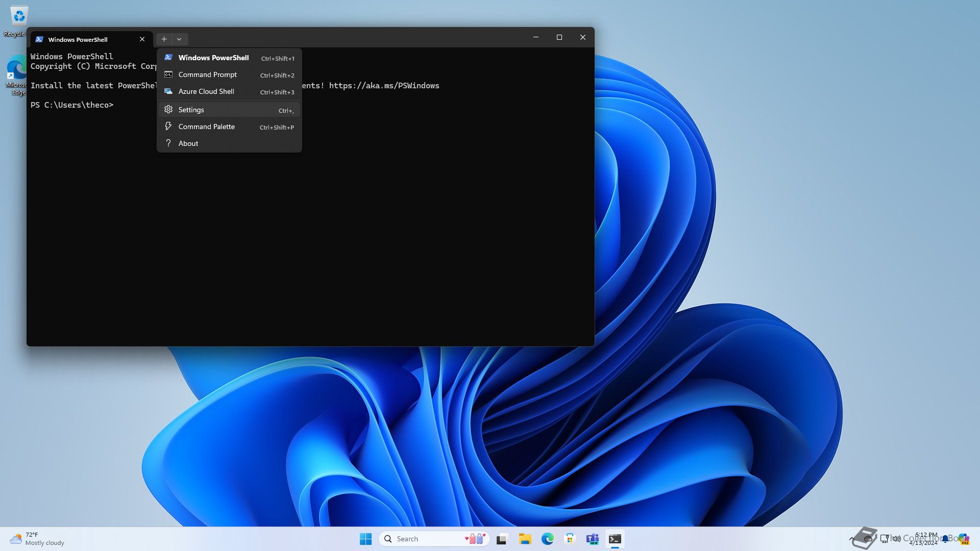Maximize the Terminal window
The image size is (980, 551).
(x=559, y=37)
